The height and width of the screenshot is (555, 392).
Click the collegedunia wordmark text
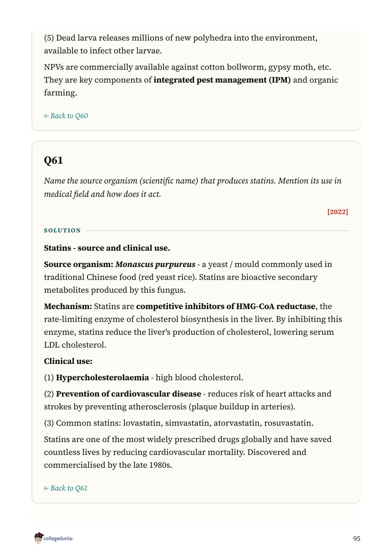58,539
